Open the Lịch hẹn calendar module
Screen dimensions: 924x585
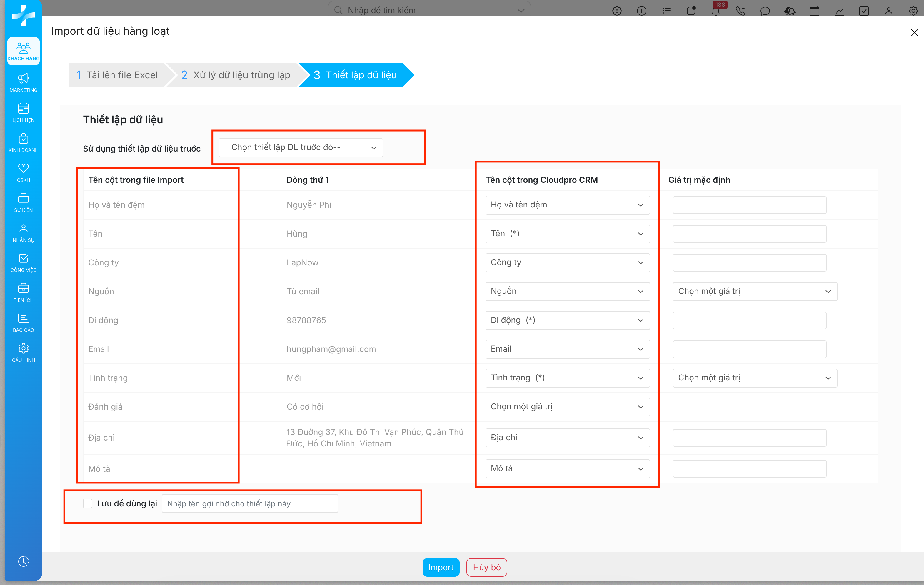click(x=24, y=112)
